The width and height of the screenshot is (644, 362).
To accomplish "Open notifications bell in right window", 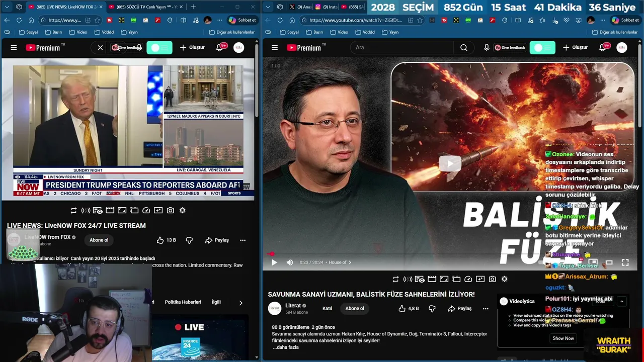I will click(x=603, y=48).
